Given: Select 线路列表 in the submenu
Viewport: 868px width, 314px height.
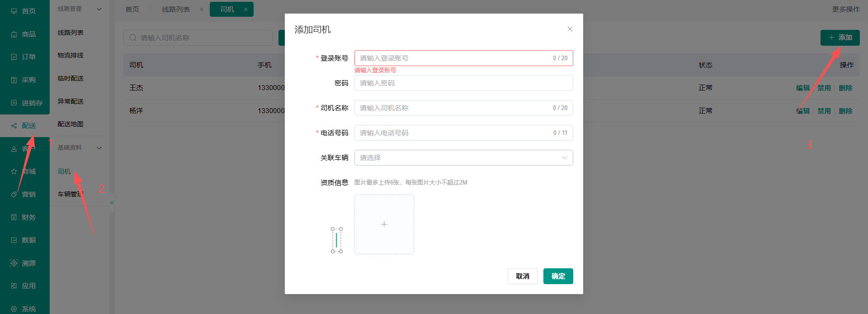Looking at the screenshot, I should (71, 33).
